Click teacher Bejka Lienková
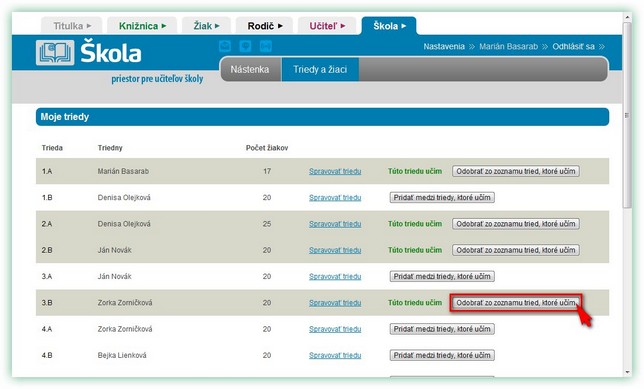Viewport: 644px width, 389px height. [x=122, y=355]
